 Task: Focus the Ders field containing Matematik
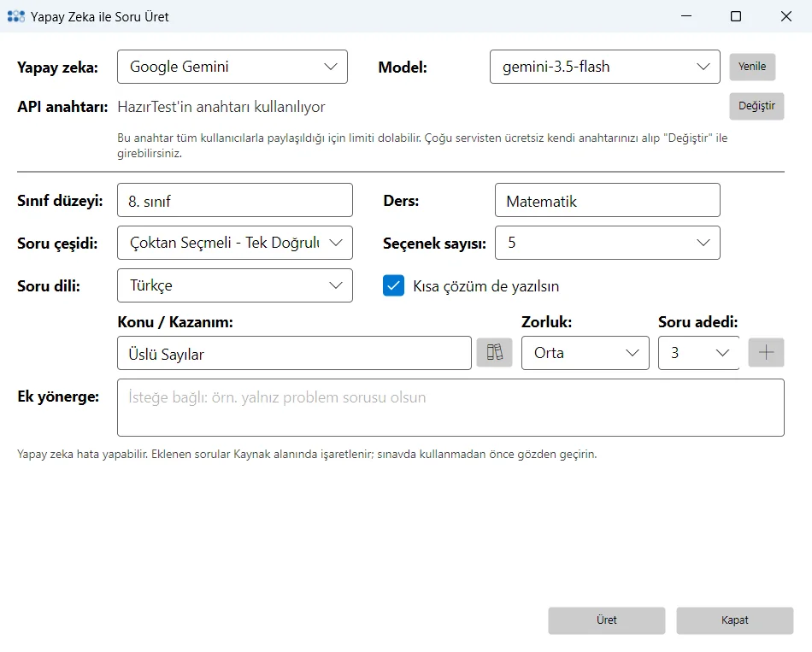click(608, 201)
